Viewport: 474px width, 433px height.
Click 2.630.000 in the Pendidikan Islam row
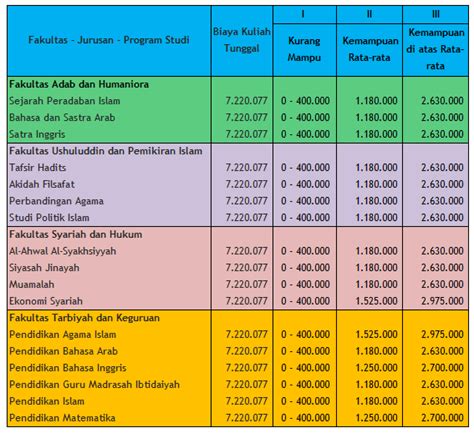coord(442,401)
